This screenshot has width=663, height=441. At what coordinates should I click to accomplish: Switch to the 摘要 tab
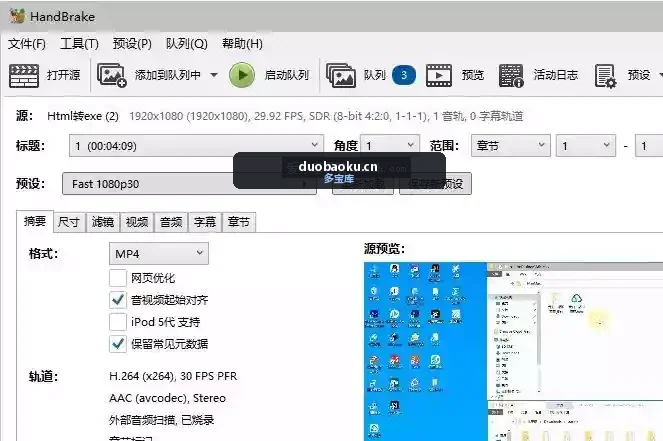pyautogui.click(x=35, y=221)
